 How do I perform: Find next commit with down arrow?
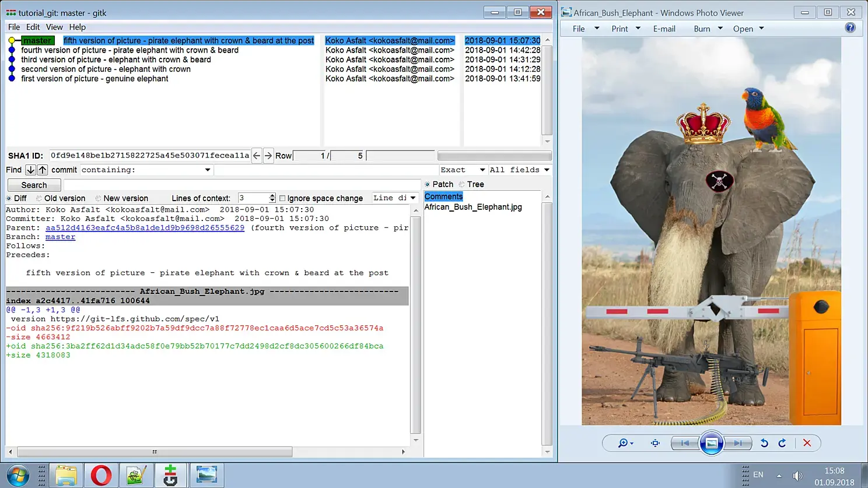click(30, 170)
